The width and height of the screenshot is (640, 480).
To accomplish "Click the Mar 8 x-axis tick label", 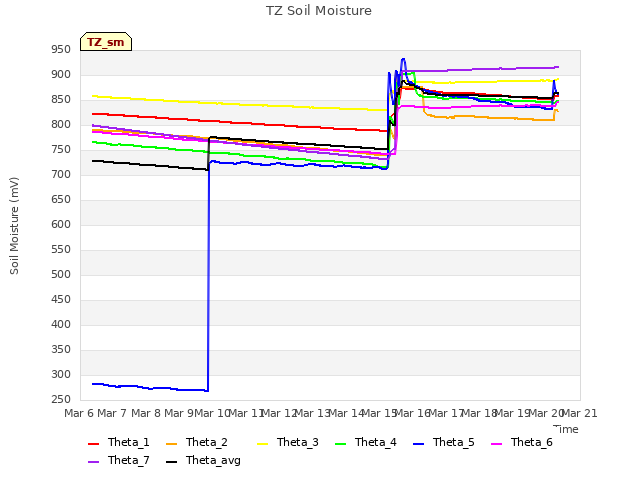I will [x=146, y=413].
